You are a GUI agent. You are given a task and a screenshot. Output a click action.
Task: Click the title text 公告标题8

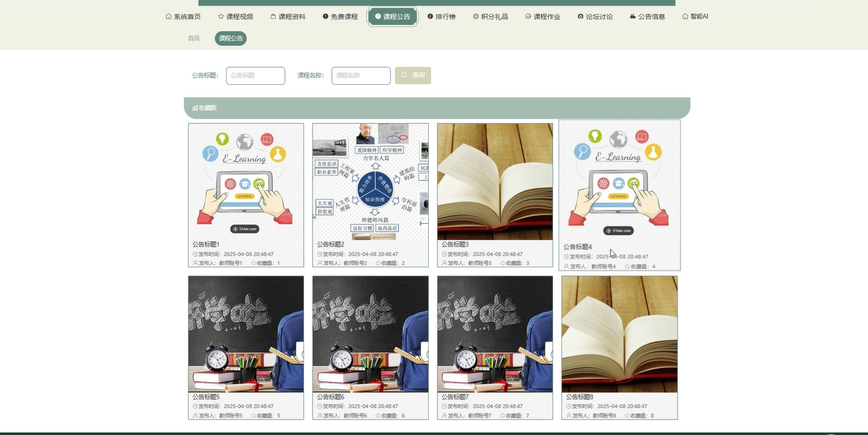(x=580, y=397)
